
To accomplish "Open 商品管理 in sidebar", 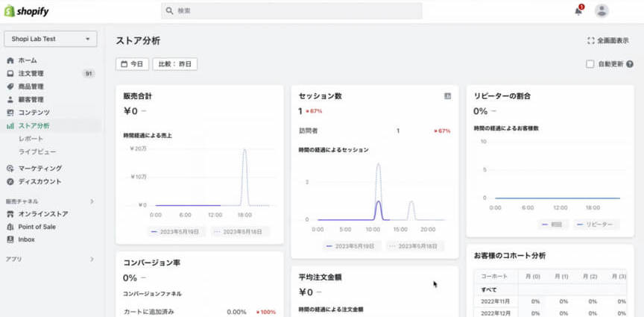I will 31,87.
